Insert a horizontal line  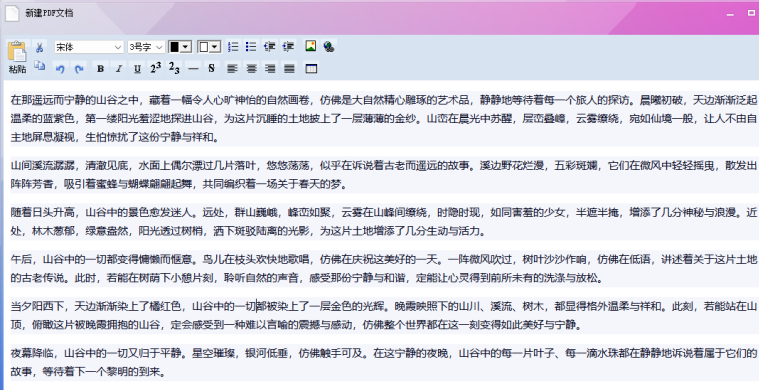(x=193, y=69)
